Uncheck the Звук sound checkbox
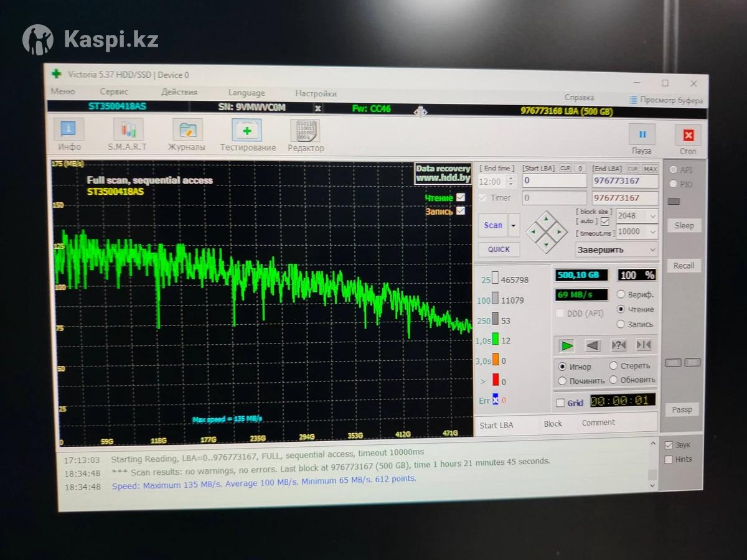The height and width of the screenshot is (560, 747). coord(669,445)
